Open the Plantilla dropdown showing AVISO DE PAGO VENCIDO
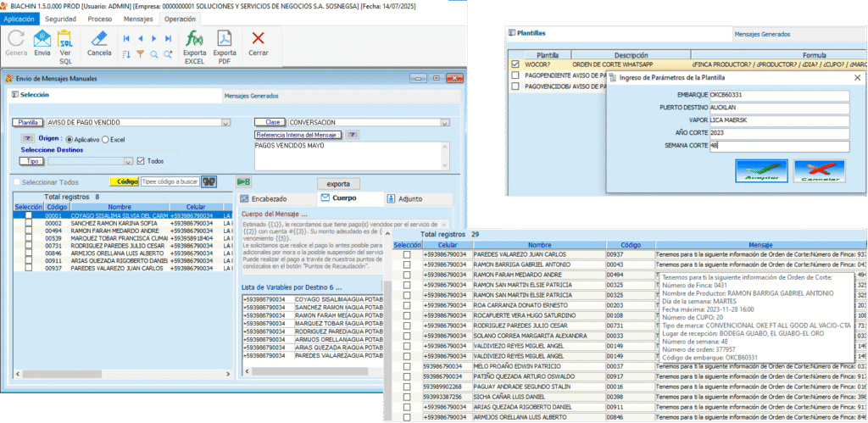The width and height of the screenshot is (868, 423). (225, 123)
